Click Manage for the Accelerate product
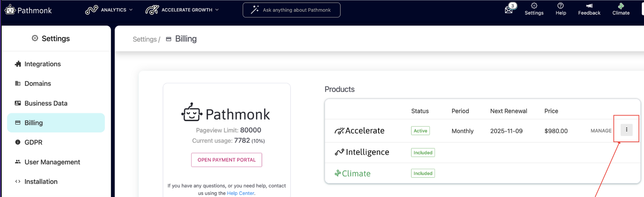 [x=601, y=131]
